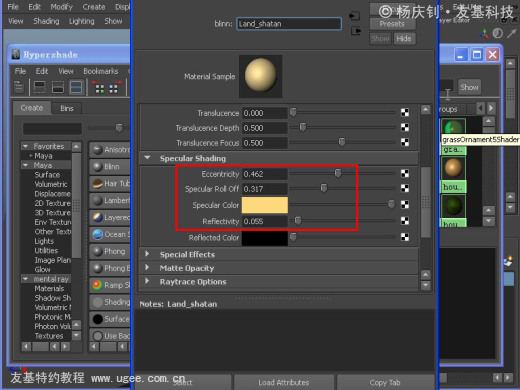
Task: Click the Eccentricity value field 0.462
Action: 265,174
